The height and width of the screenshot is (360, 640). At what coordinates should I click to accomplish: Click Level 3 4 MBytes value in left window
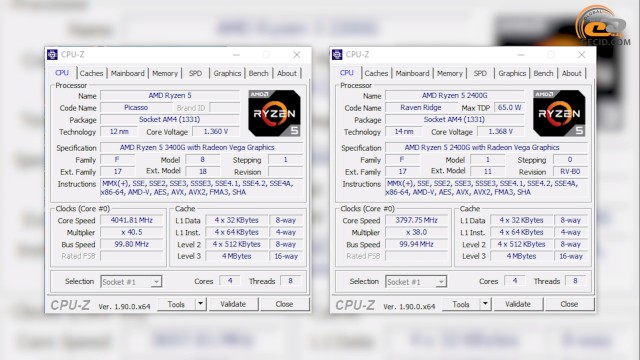[237, 256]
